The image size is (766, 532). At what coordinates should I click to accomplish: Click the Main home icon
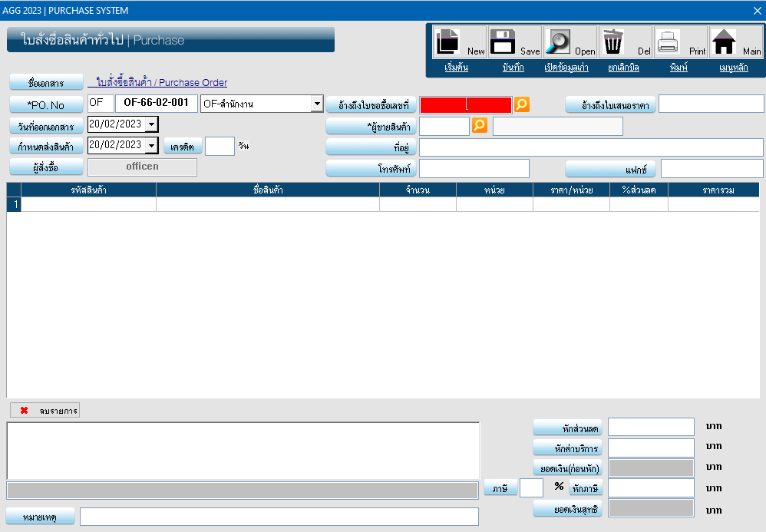(723, 42)
